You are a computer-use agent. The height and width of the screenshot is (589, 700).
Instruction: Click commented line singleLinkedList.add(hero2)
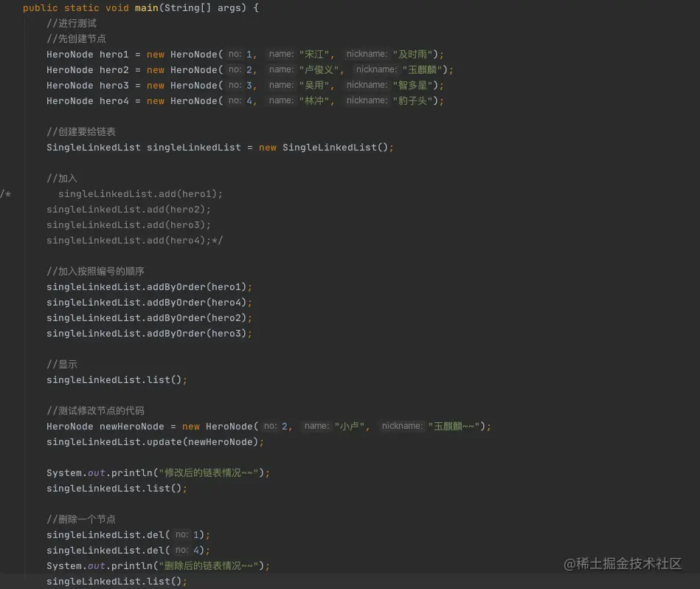coord(128,210)
